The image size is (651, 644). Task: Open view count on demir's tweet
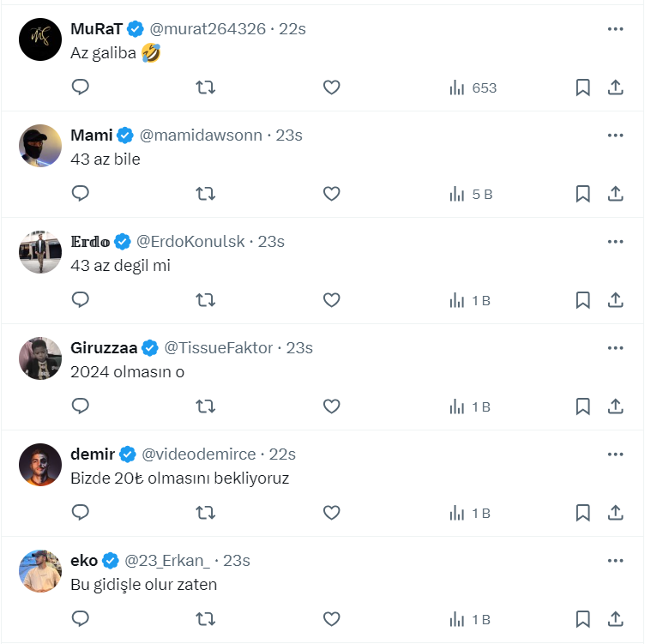click(470, 513)
